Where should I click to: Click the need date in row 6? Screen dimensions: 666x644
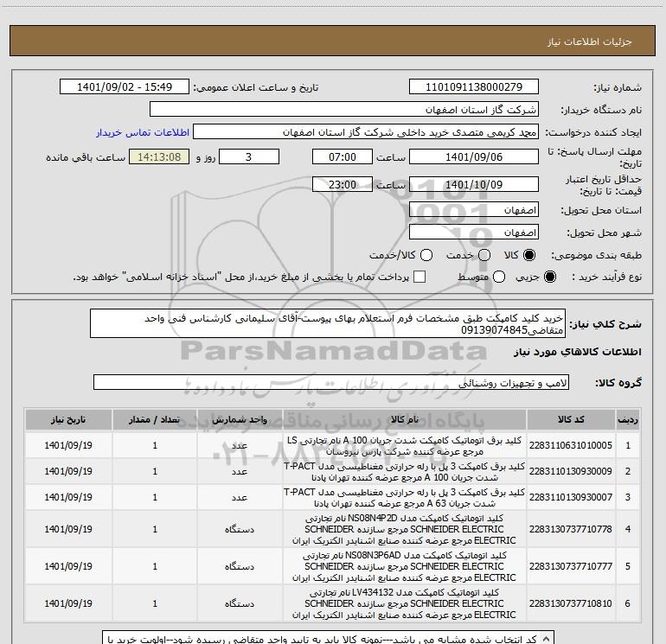coord(68,603)
